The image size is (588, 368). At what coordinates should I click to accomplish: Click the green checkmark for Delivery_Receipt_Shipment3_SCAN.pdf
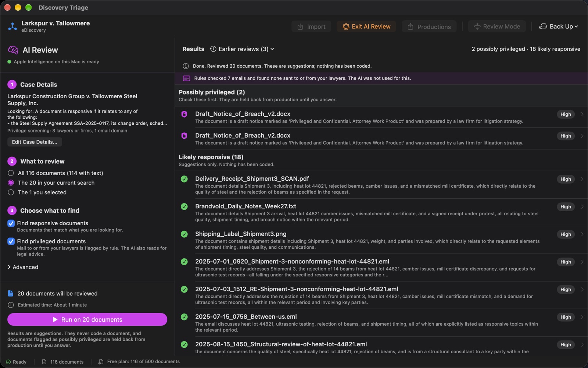(x=184, y=179)
